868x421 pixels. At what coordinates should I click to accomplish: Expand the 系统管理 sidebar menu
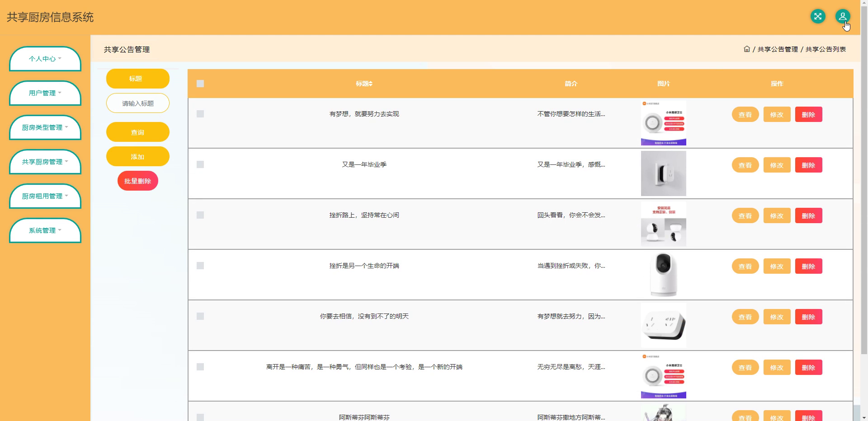click(45, 230)
